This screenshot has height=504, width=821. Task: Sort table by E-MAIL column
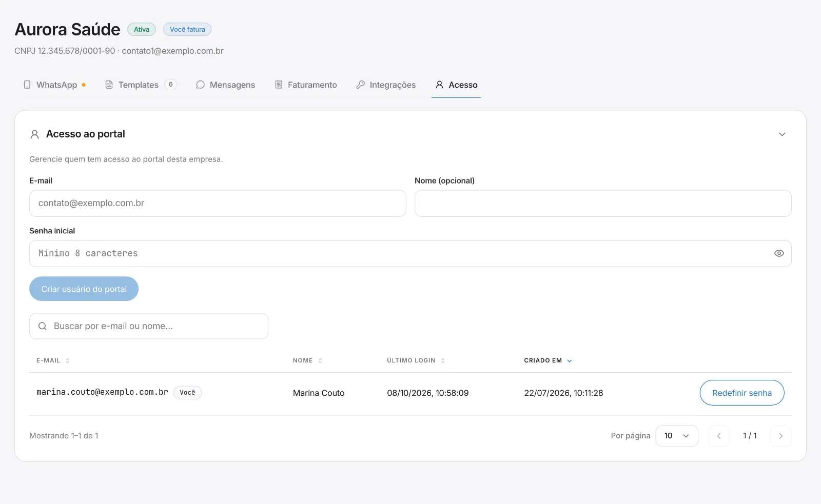point(53,360)
